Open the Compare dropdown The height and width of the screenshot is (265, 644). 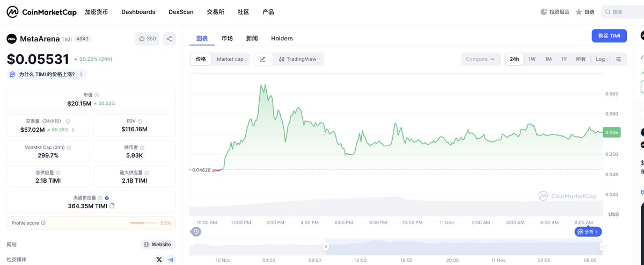pos(480,59)
